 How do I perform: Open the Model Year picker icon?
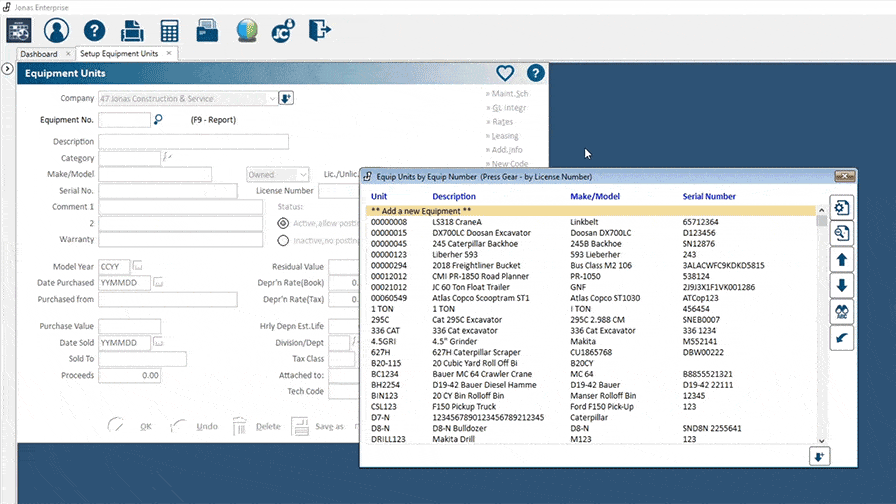[137, 266]
